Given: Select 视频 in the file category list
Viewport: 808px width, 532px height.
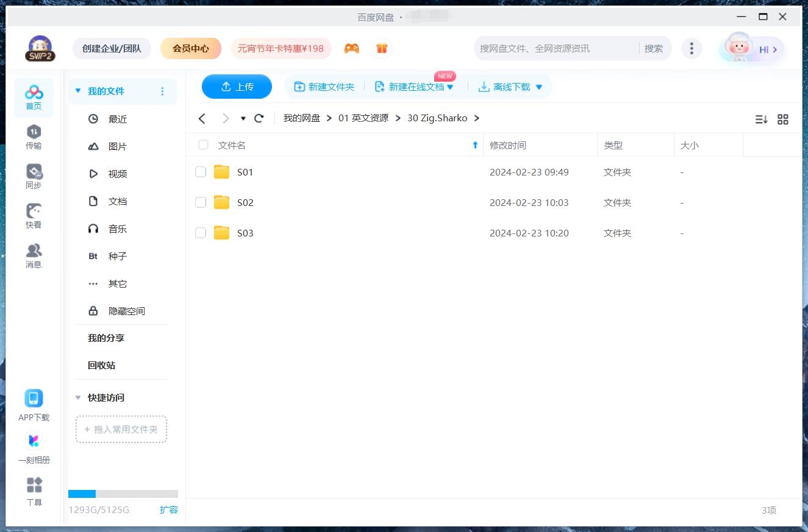Looking at the screenshot, I should point(117,174).
